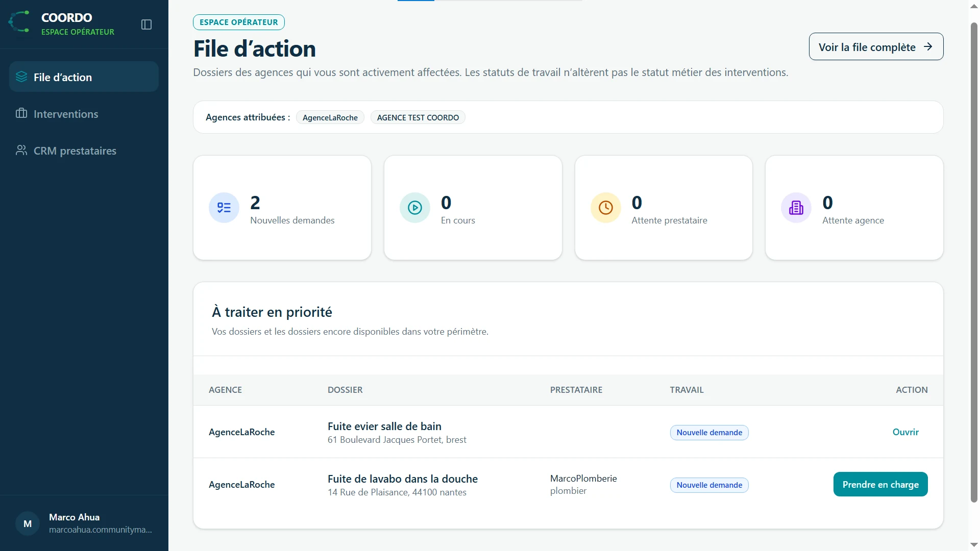Click the Coordo logo icon

[19, 21]
